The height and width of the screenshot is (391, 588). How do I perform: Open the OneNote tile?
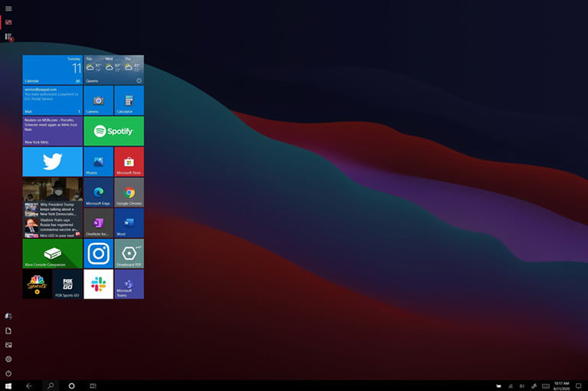tap(98, 223)
